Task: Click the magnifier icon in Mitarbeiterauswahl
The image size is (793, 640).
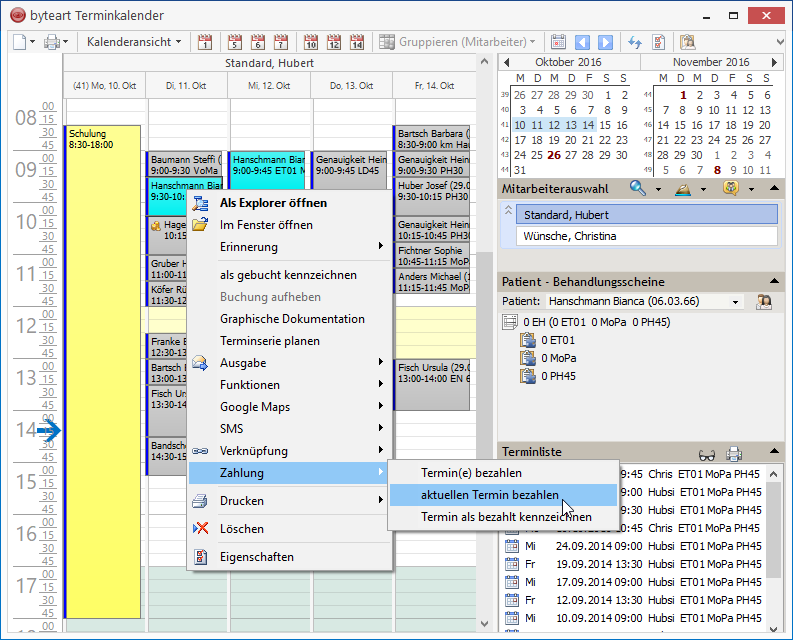Action: pyautogui.click(x=637, y=188)
